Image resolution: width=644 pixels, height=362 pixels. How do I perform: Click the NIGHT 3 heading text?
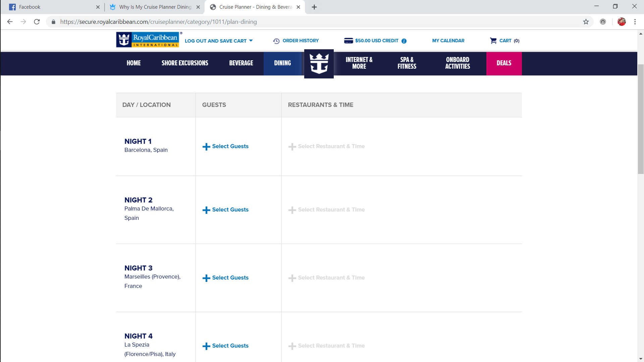pyautogui.click(x=138, y=268)
